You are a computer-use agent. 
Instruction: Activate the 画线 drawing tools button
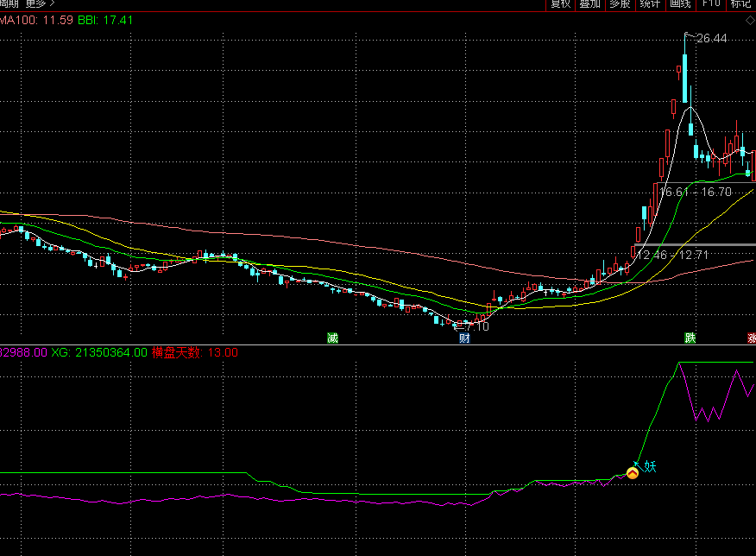[x=680, y=3]
